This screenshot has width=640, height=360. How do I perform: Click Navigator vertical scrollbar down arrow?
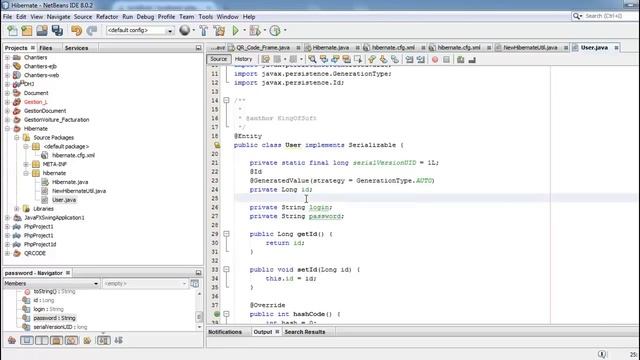199,327
